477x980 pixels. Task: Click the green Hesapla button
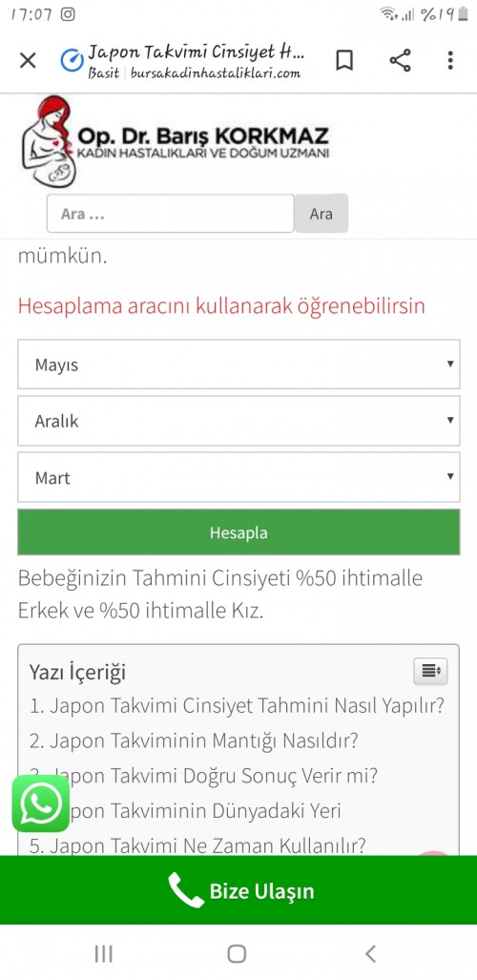point(238,532)
